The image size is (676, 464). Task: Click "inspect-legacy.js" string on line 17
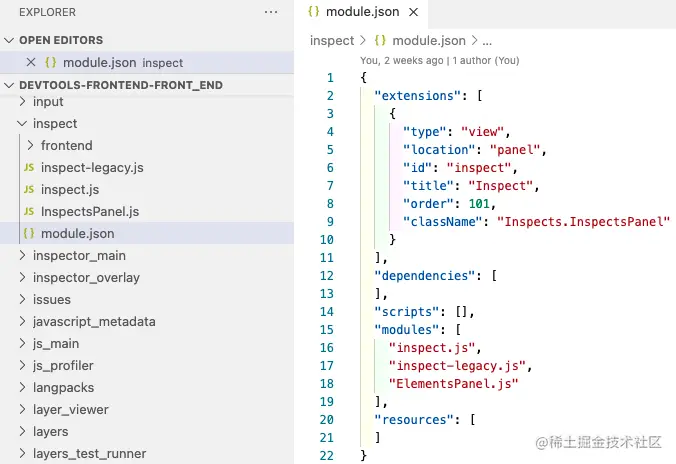(457, 366)
